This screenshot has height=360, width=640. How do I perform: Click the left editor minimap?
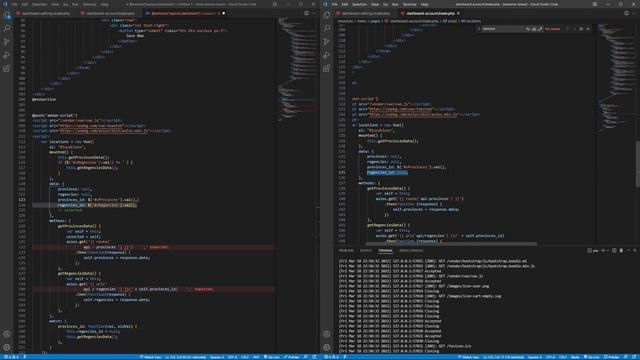(297, 69)
